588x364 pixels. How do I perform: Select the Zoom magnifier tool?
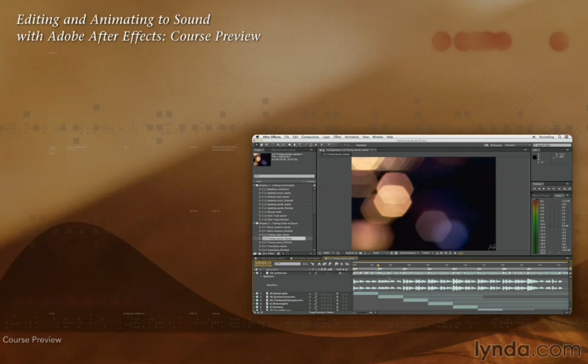pos(267,145)
